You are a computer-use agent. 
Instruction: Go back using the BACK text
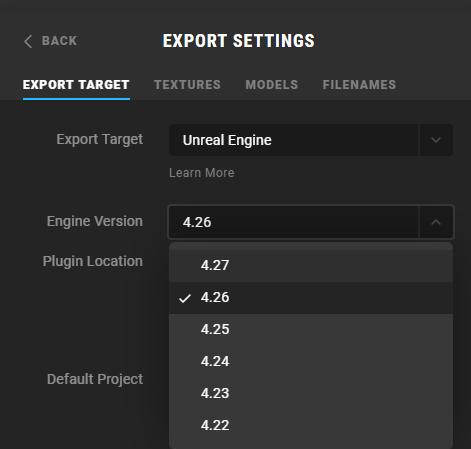coord(60,41)
